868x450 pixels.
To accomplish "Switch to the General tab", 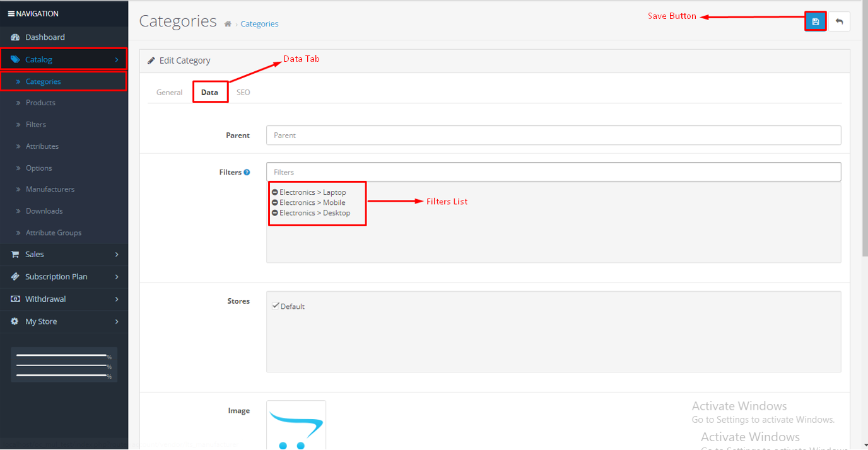I will coord(168,91).
